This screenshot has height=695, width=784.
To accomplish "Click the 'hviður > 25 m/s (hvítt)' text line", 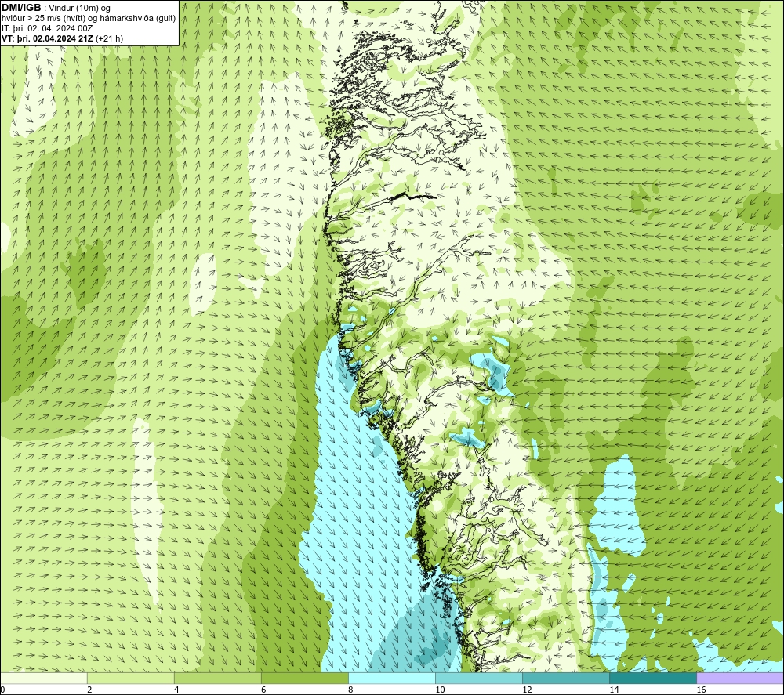I will click(89, 19).
